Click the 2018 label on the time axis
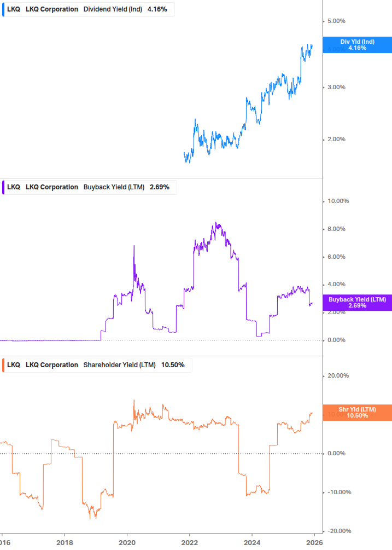Viewport: 392px width, 550px height. tap(65, 543)
